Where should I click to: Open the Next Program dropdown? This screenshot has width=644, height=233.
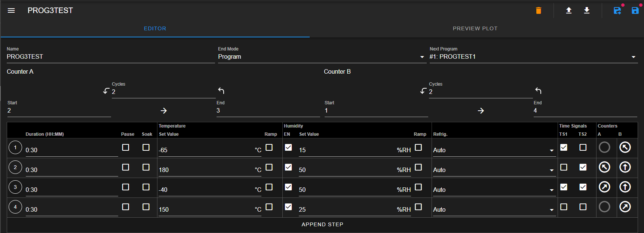534,57
